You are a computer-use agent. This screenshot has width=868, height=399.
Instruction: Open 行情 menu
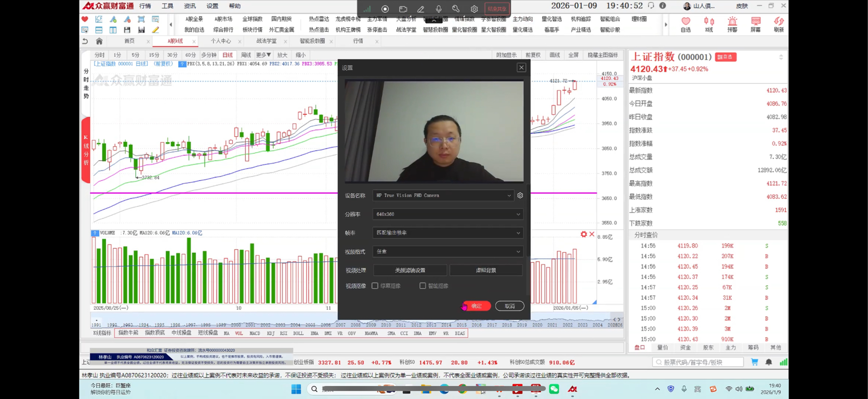click(145, 6)
